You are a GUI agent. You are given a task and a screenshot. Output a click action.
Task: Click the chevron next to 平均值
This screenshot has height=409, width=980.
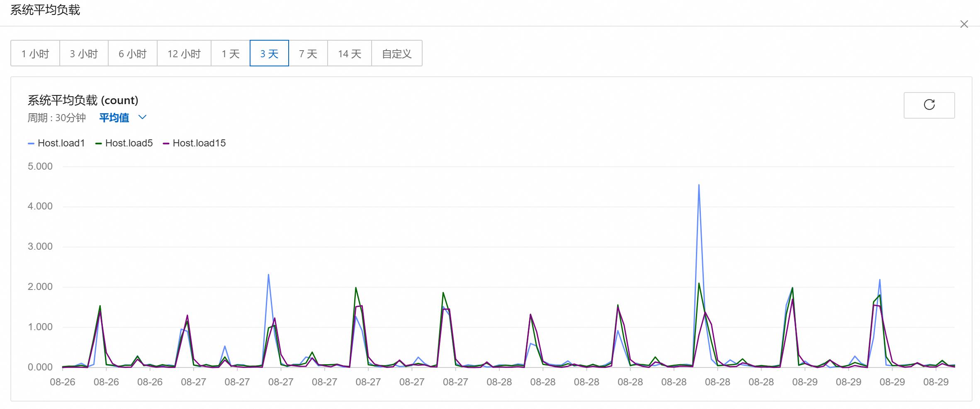coord(142,117)
